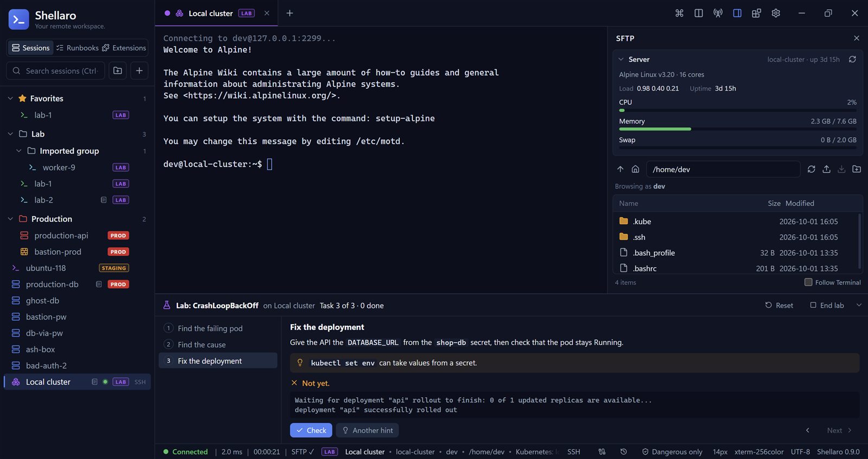Refresh the Server stats card
Viewport: 868px width, 459px height.
[x=852, y=59]
